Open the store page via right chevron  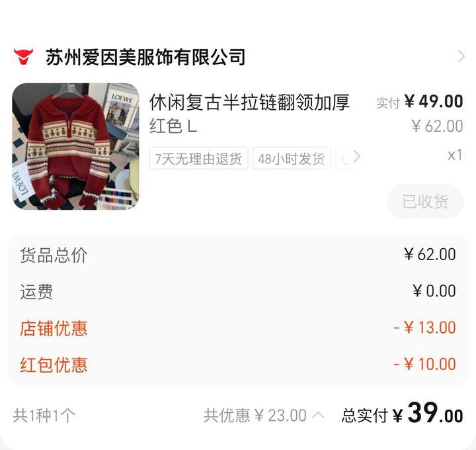tap(461, 56)
